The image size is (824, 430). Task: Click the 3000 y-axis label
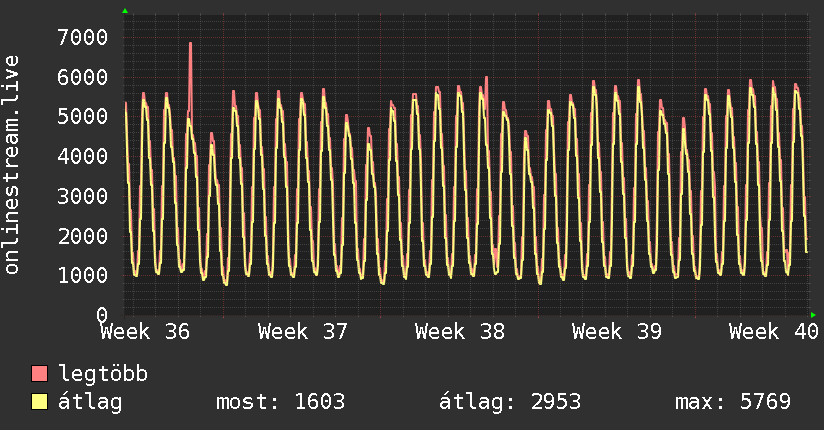[83, 197]
